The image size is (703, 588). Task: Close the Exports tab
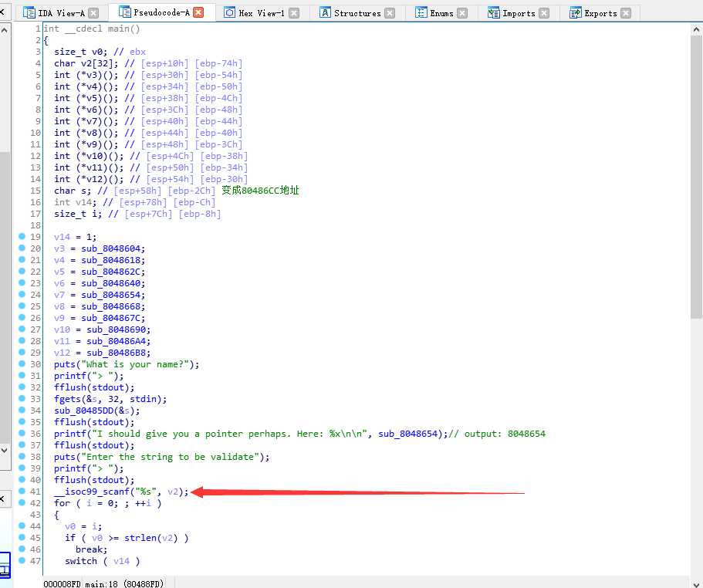626,13
